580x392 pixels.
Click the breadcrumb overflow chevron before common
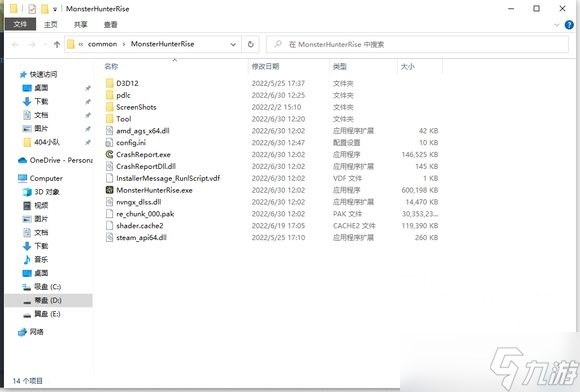(81, 44)
